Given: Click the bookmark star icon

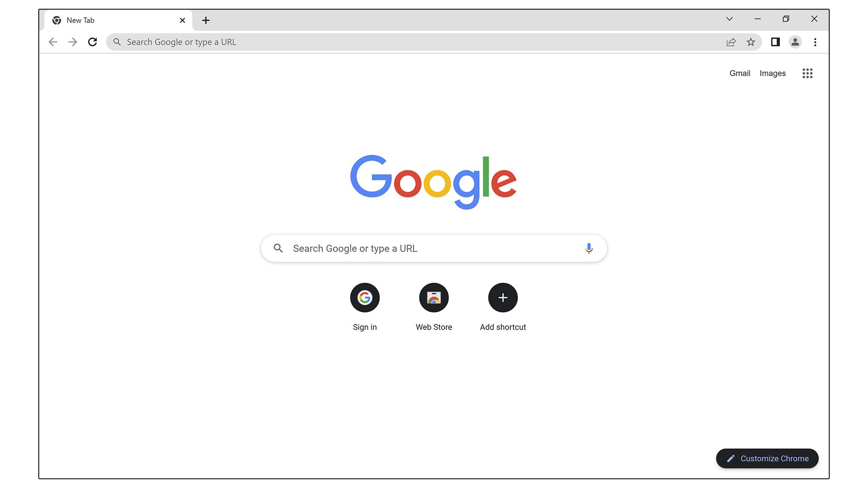Looking at the screenshot, I should tap(752, 42).
